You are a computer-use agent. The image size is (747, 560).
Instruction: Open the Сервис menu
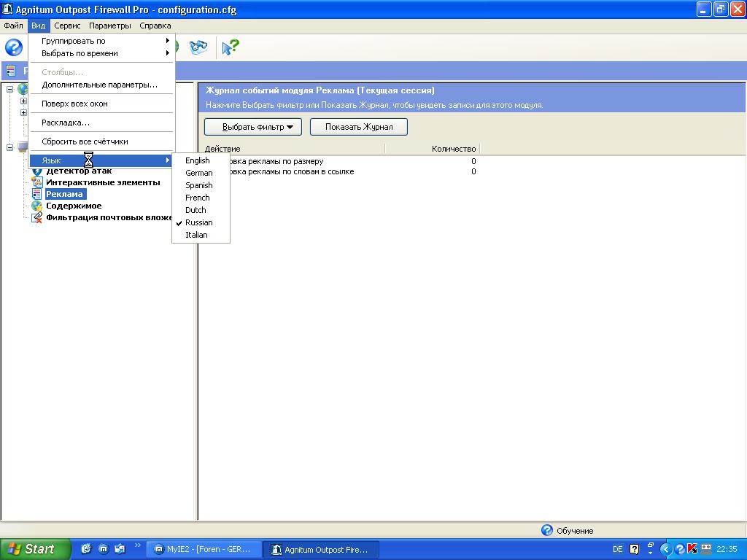click(67, 26)
